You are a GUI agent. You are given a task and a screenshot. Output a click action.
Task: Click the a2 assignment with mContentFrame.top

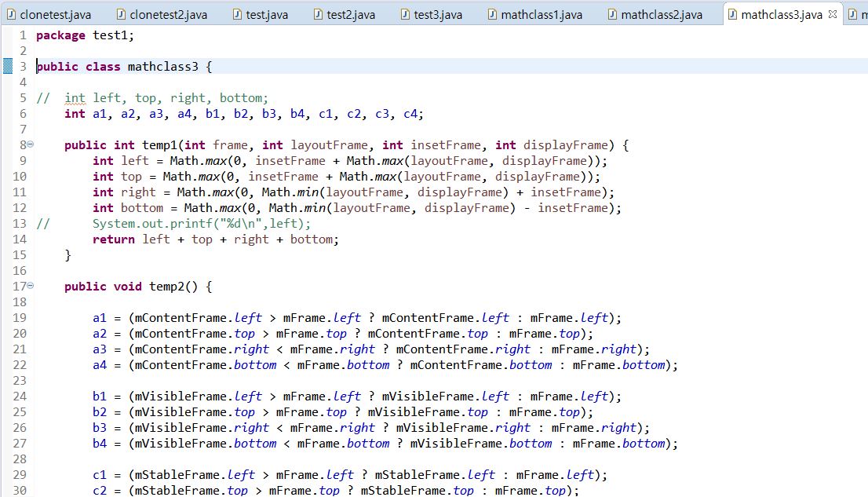[x=343, y=334]
